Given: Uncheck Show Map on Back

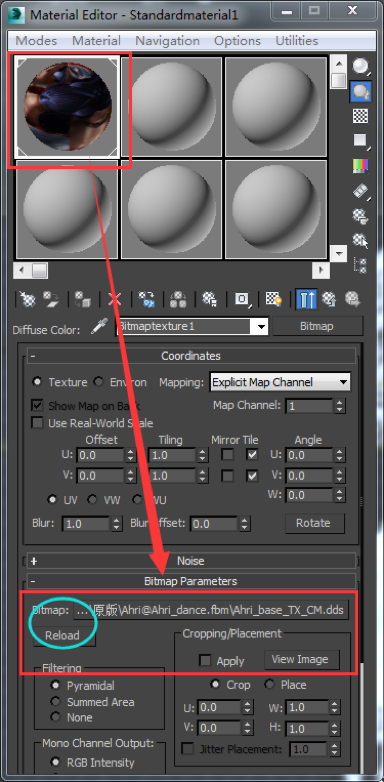Looking at the screenshot, I should (x=37, y=405).
